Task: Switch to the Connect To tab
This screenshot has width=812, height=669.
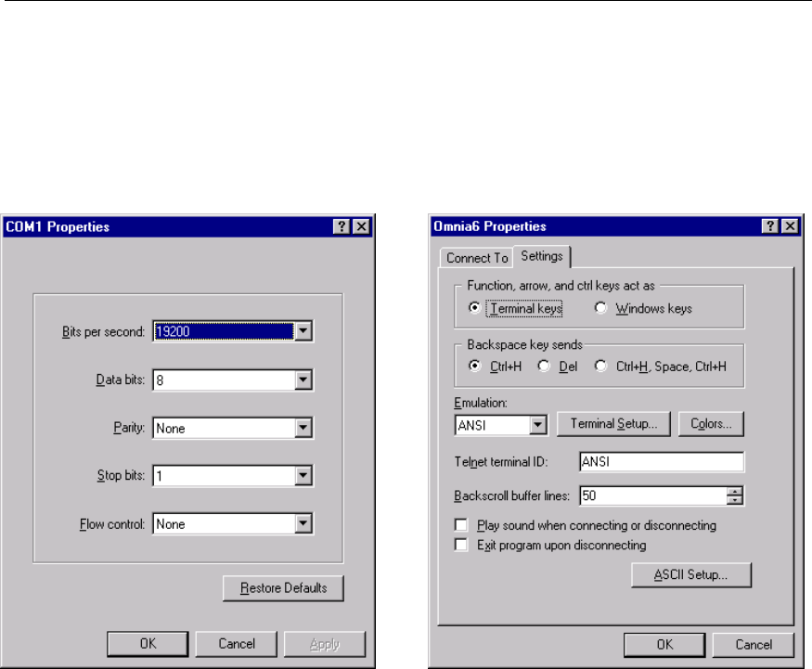Action: [x=477, y=258]
